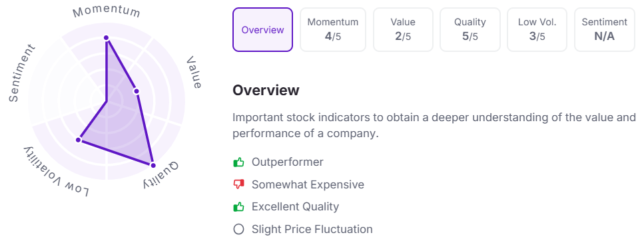Click the Overview section heading
644x249 pixels.
[266, 91]
